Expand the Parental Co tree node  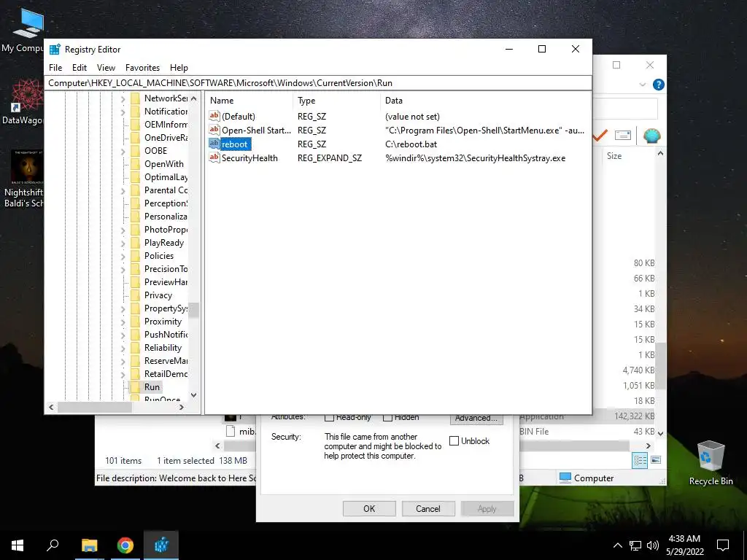coord(123,191)
